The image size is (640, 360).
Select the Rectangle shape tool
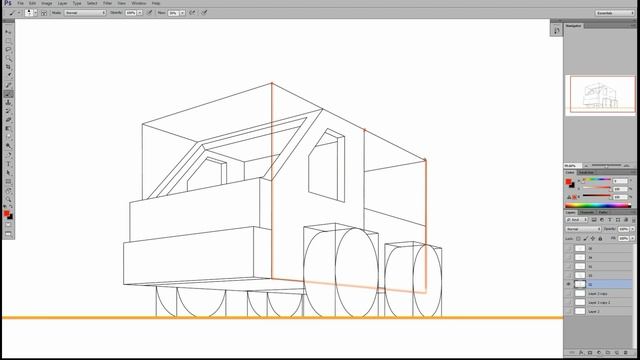(x=8, y=182)
